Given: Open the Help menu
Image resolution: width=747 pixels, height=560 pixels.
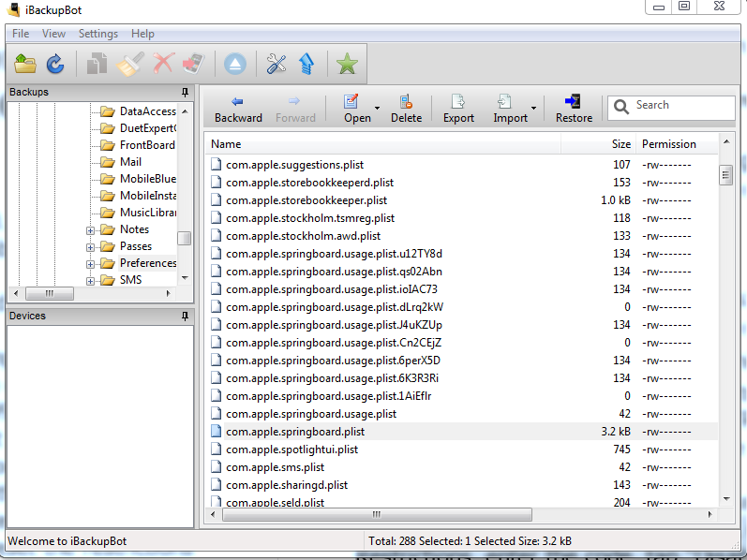Looking at the screenshot, I should [142, 34].
